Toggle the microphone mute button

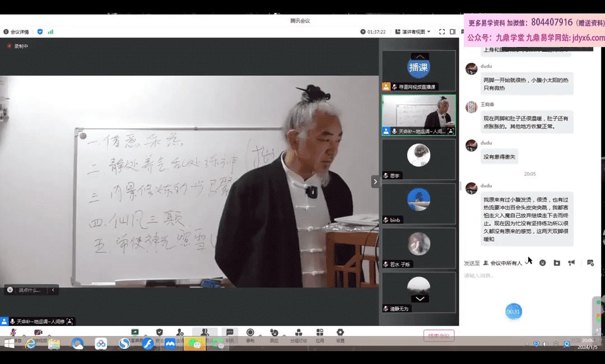click(13, 333)
